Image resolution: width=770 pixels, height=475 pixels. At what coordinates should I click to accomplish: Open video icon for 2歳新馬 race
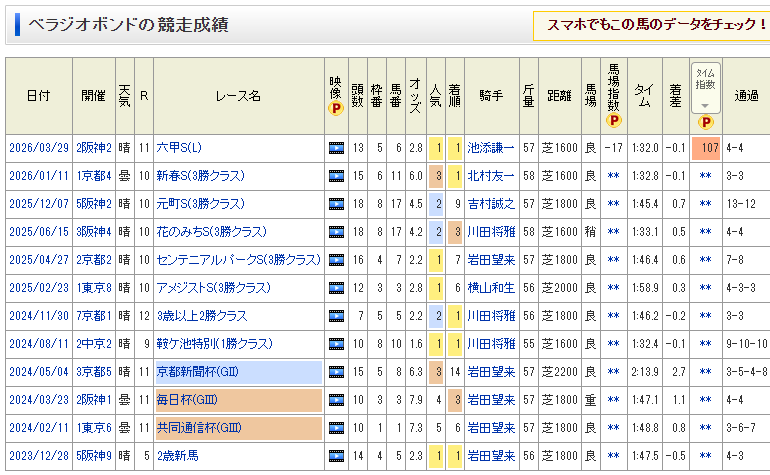[336, 456]
